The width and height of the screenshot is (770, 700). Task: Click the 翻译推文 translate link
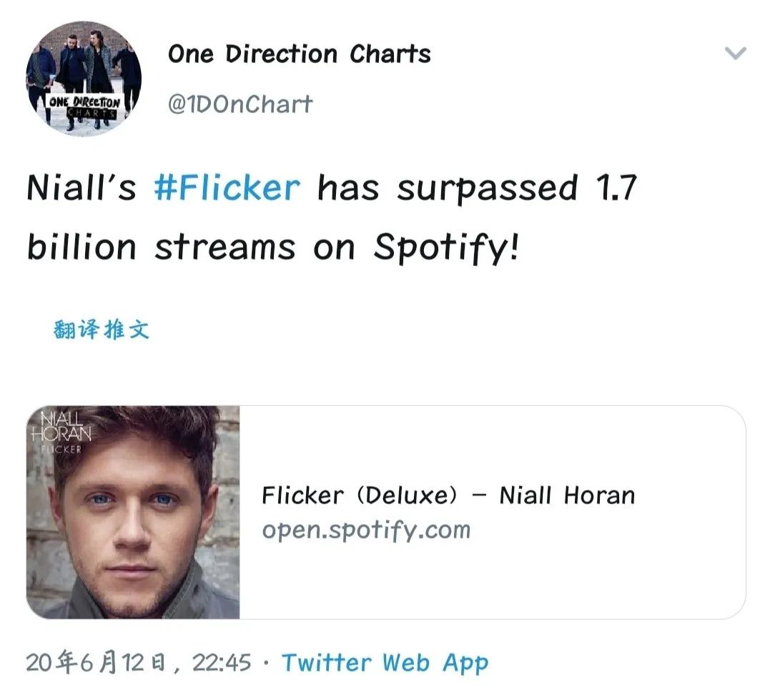point(102,330)
